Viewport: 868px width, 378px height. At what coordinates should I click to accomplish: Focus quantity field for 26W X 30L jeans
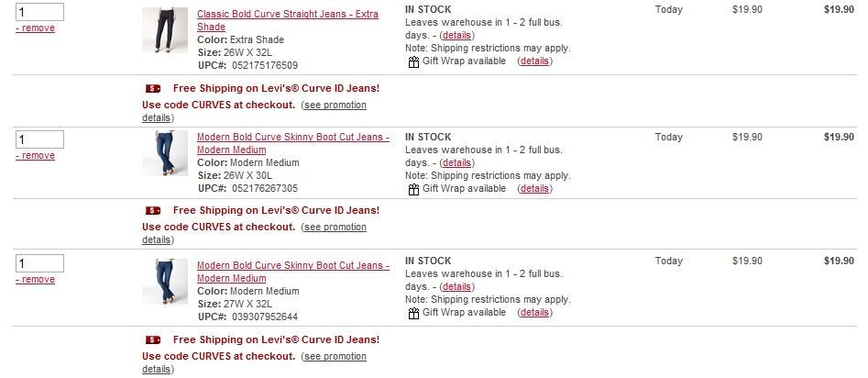coord(39,139)
